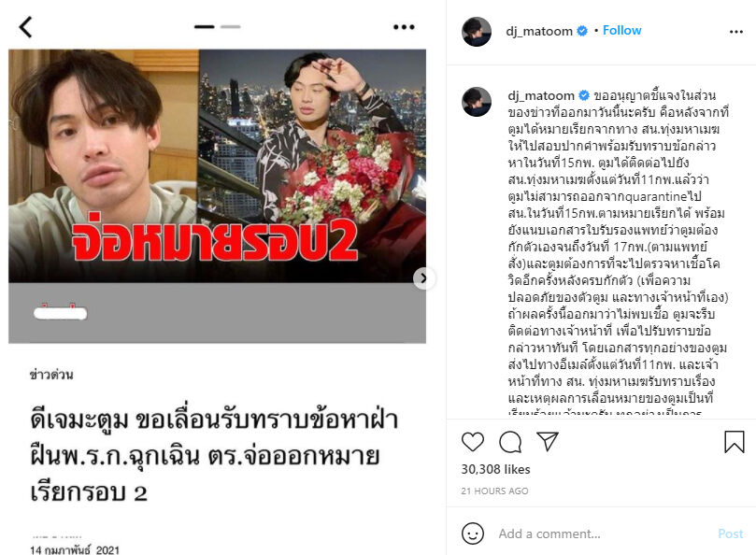756x555 pixels.
Task: Save post with bookmark icon
Action: point(735,441)
